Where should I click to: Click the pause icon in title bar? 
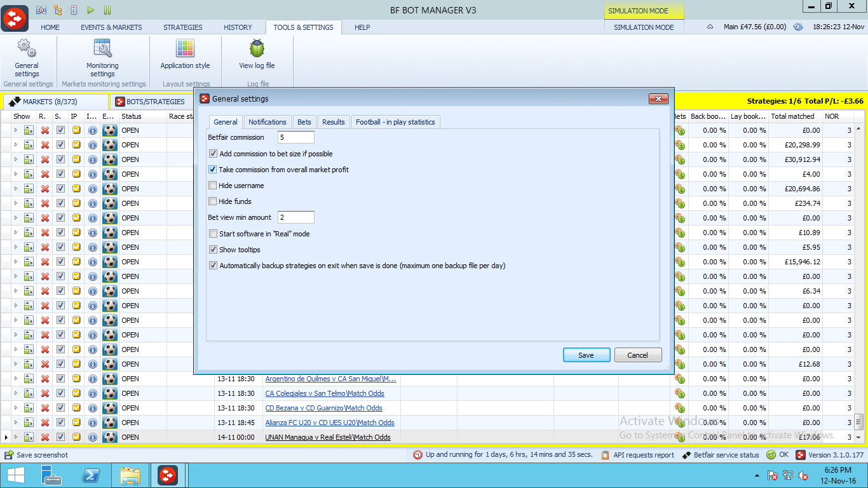tap(107, 10)
